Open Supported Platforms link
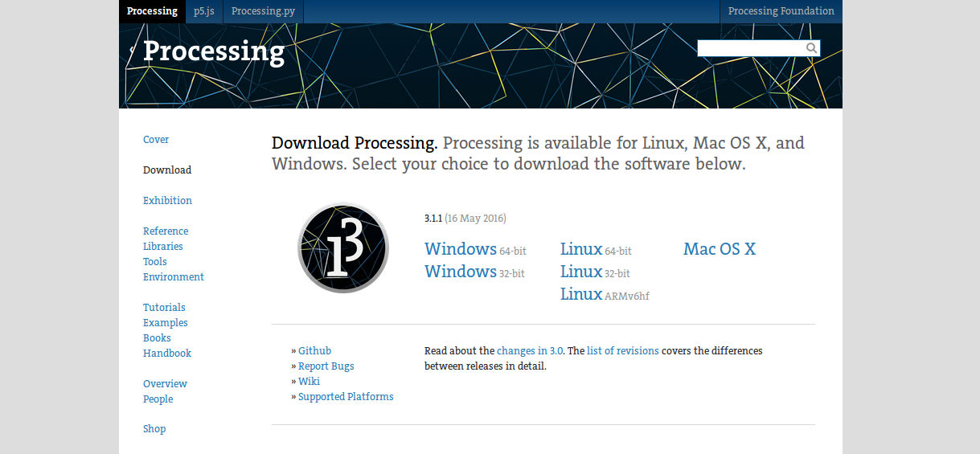The width and height of the screenshot is (980, 454). click(346, 397)
